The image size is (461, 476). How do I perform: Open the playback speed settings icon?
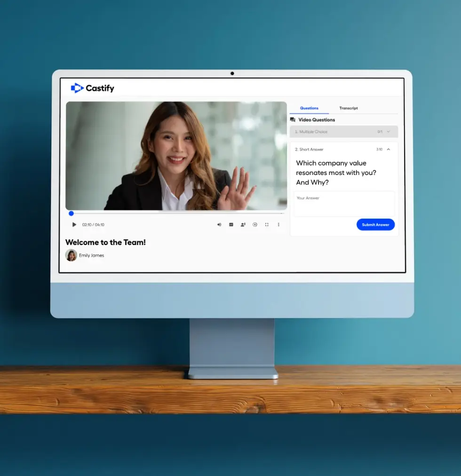pos(254,225)
